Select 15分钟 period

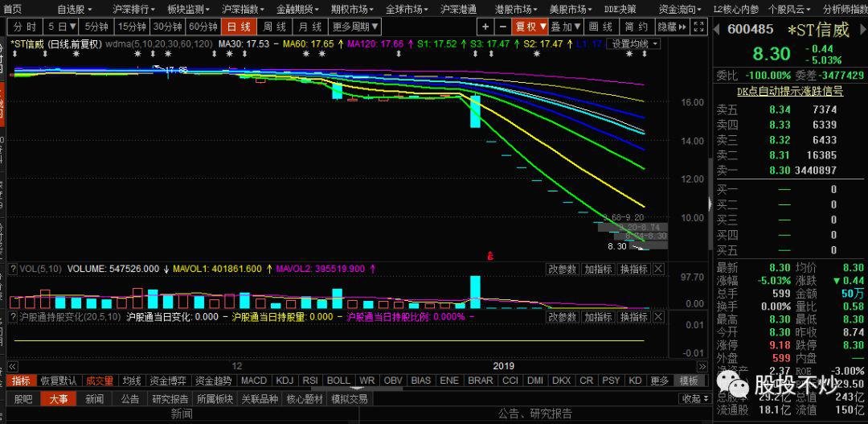point(132,26)
